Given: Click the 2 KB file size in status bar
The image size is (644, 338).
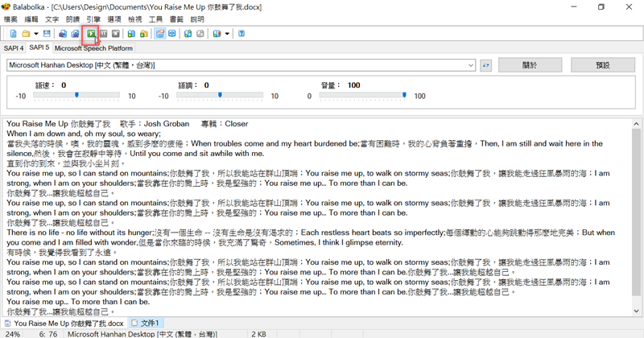Looking at the screenshot, I should [258, 334].
